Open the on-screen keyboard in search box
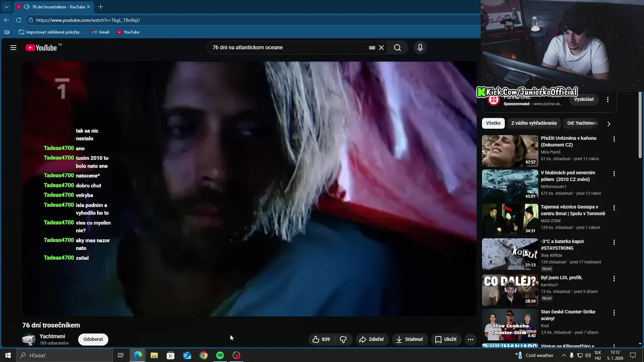 click(x=372, y=48)
